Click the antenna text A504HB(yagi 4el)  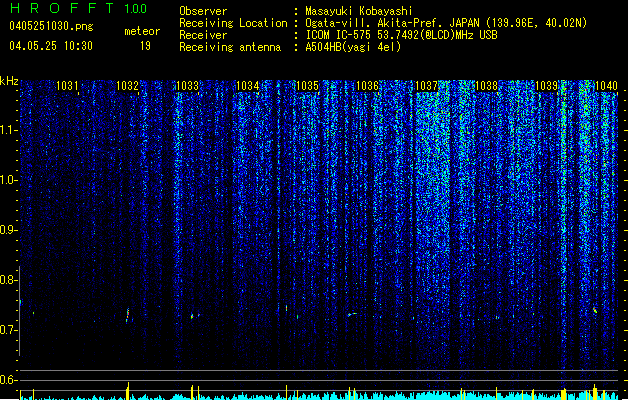[x=353, y=47]
